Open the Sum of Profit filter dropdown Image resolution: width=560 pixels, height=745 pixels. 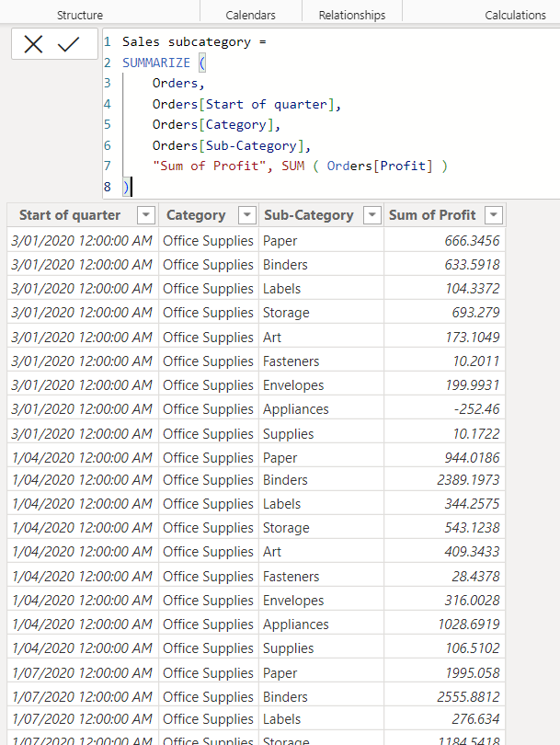(493, 214)
